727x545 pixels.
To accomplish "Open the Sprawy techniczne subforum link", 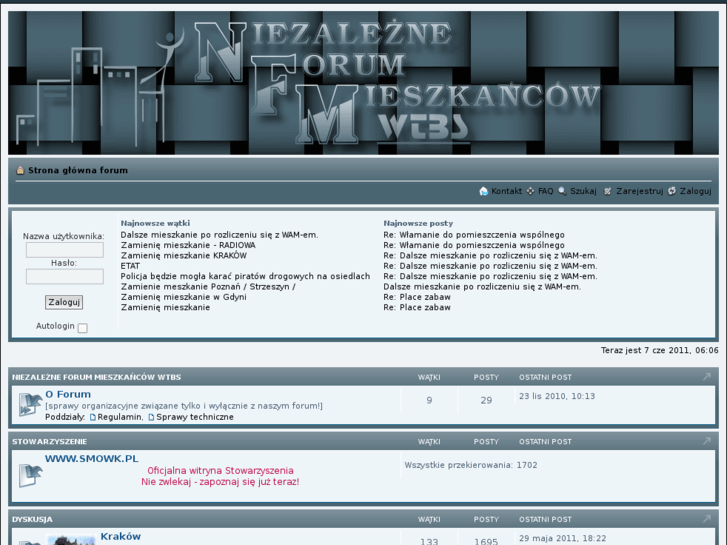I will 195,417.
